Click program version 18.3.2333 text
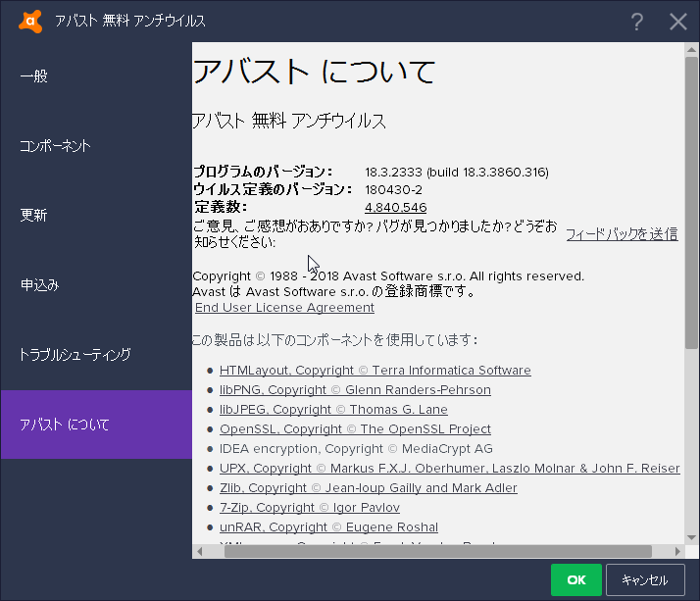 click(x=457, y=173)
